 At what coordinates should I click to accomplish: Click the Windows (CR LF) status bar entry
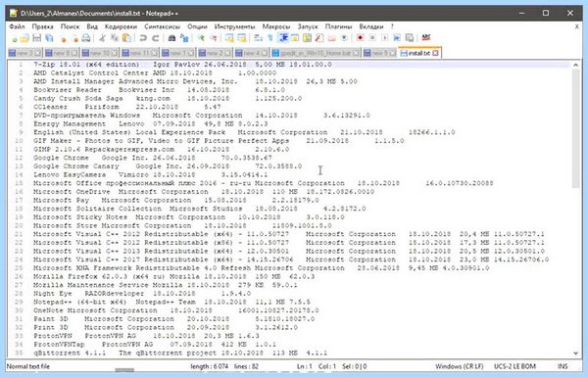[460, 366]
